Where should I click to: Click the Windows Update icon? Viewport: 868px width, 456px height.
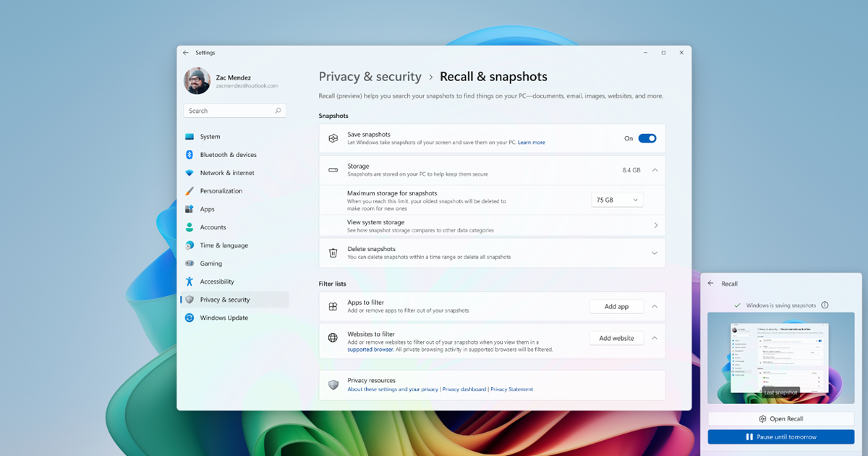click(190, 318)
